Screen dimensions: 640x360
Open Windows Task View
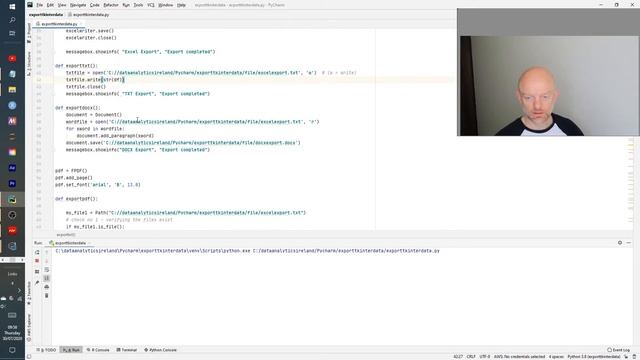[12, 33]
